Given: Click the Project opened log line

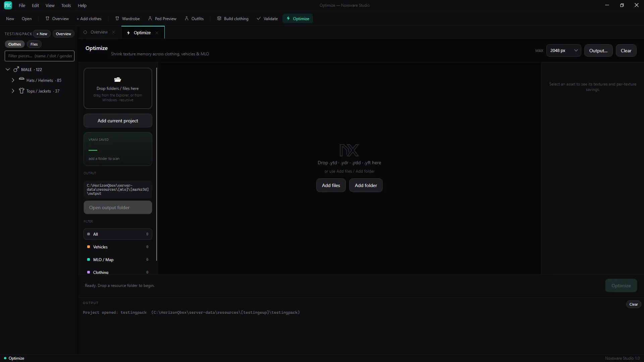Looking at the screenshot, I should [x=191, y=312].
